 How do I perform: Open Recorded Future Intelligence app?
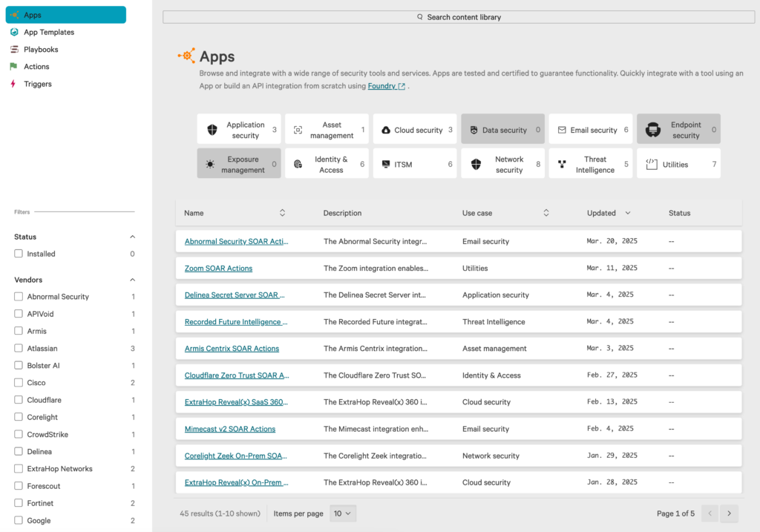click(236, 322)
